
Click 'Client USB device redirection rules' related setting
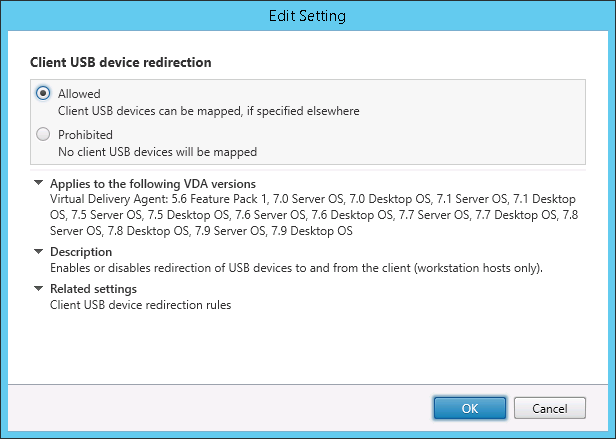coord(140,305)
